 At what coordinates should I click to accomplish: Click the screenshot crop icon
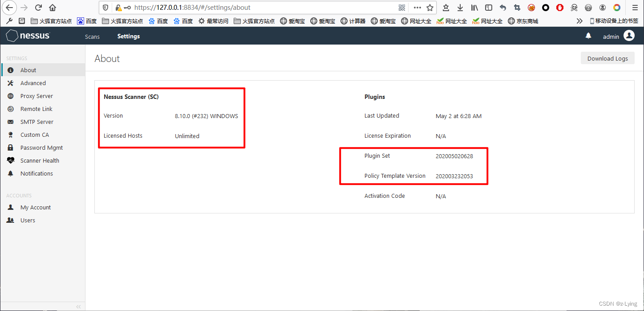(517, 8)
